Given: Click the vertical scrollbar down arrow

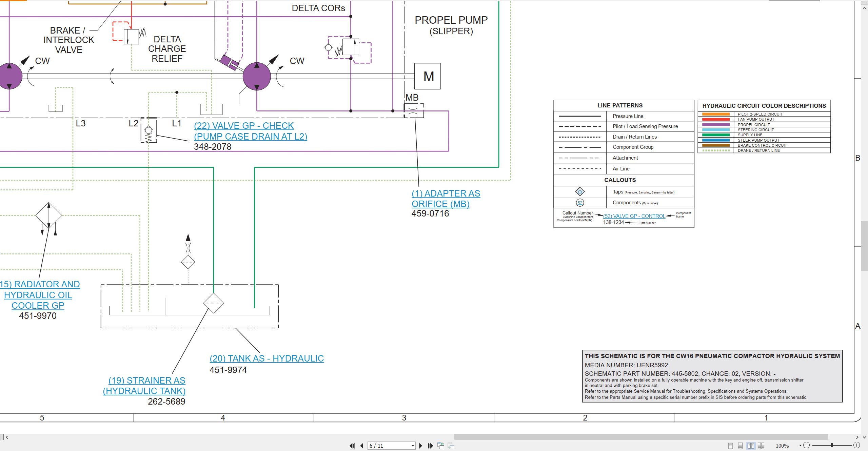Looking at the screenshot, I should (864, 437).
